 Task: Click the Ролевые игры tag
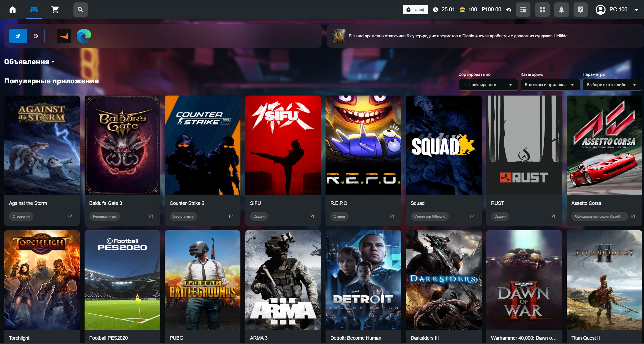point(105,216)
